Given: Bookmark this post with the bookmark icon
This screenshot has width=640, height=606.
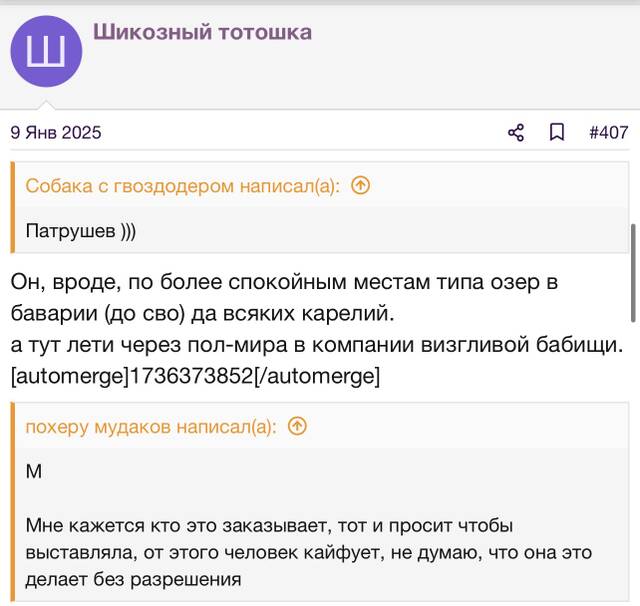Looking at the screenshot, I should 557,133.
